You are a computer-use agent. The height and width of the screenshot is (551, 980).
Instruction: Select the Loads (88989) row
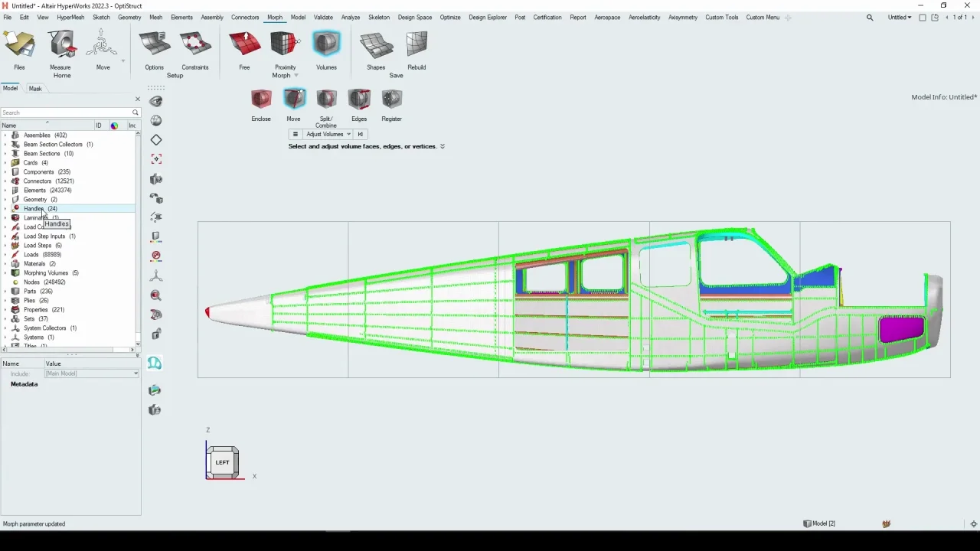pos(42,255)
